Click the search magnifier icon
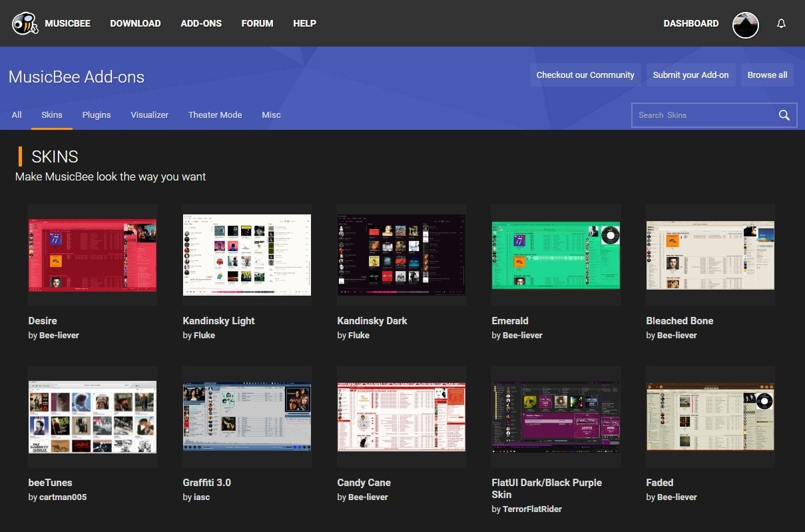The height and width of the screenshot is (532, 805). [784, 115]
